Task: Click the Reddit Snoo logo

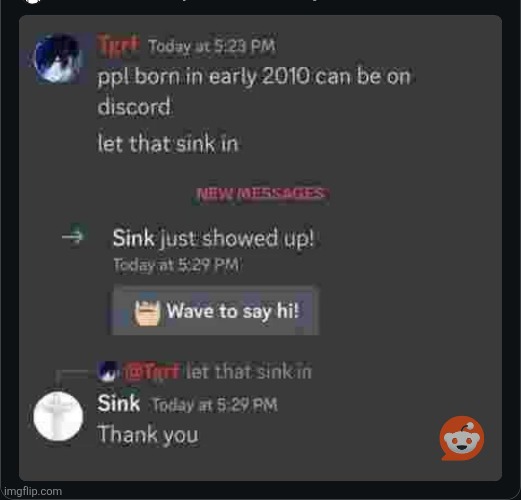Action: point(462,438)
